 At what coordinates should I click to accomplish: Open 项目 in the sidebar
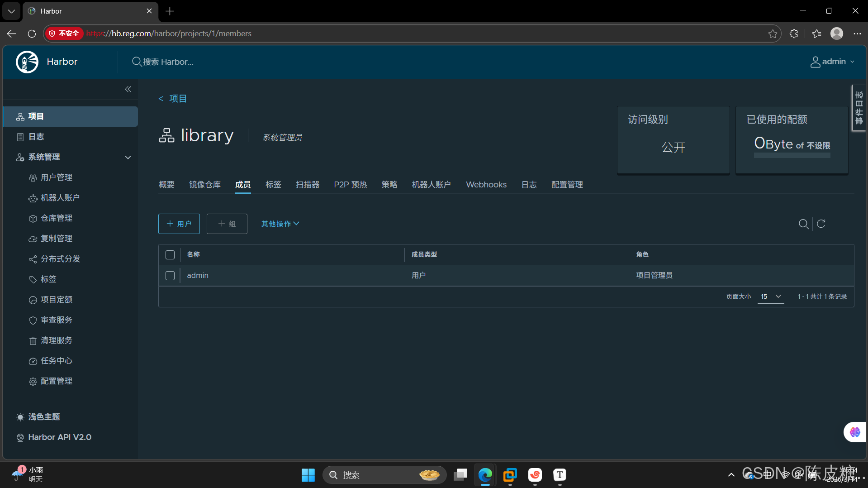(x=71, y=116)
